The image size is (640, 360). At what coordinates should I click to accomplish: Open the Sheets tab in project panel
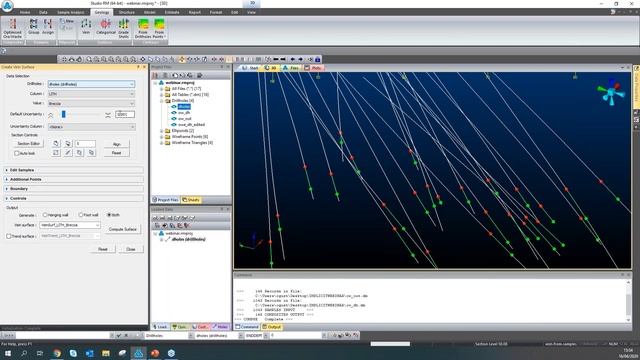pyautogui.click(x=191, y=200)
